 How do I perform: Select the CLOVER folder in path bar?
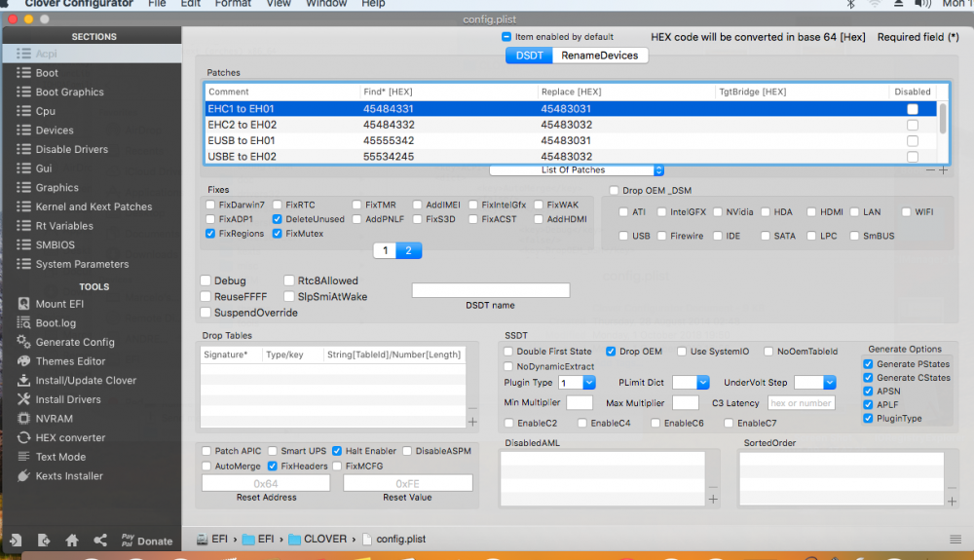[x=318, y=539]
